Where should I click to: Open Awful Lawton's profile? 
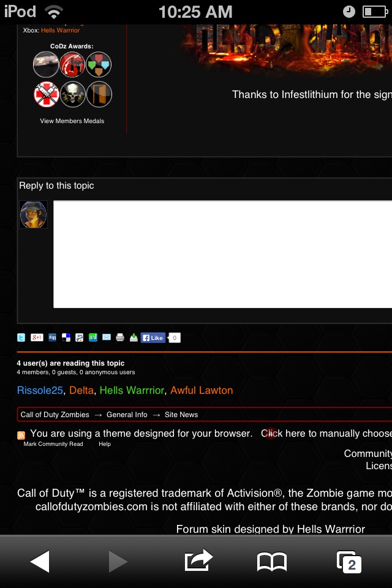pyautogui.click(x=202, y=390)
